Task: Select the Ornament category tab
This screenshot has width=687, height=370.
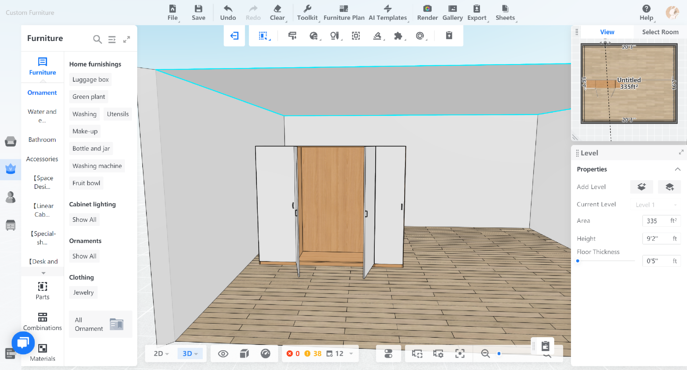Action: (42, 92)
